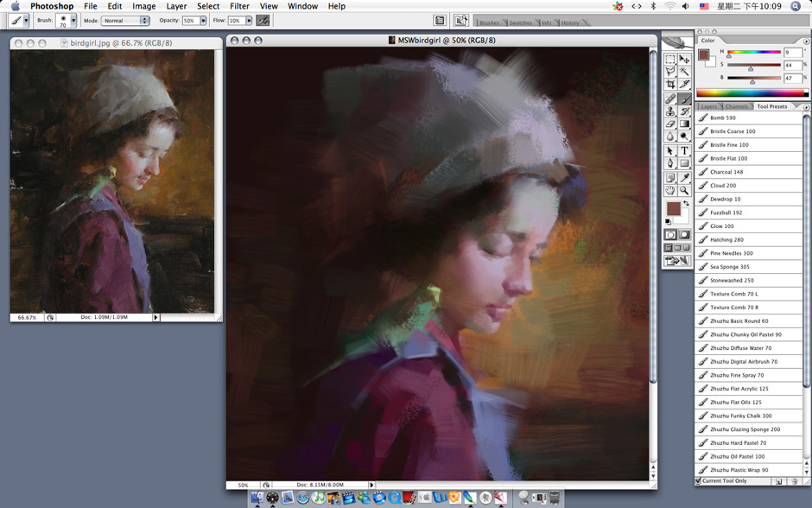Screen dimensions: 812x508
Task: Select the Gradient tool
Action: pyautogui.click(x=684, y=124)
